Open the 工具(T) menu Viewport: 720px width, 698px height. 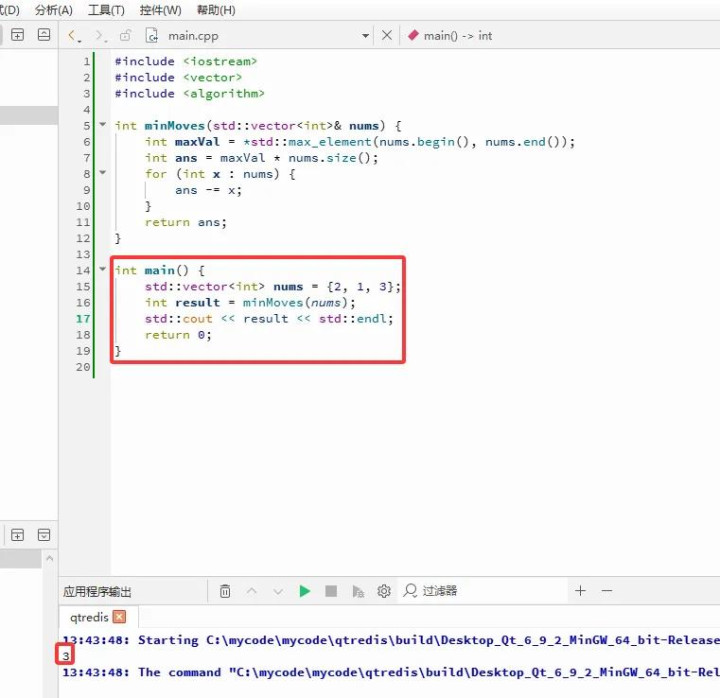(106, 10)
